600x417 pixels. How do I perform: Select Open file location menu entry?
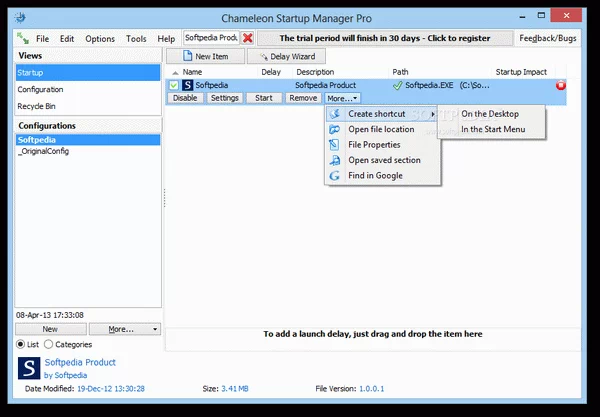coord(383,129)
